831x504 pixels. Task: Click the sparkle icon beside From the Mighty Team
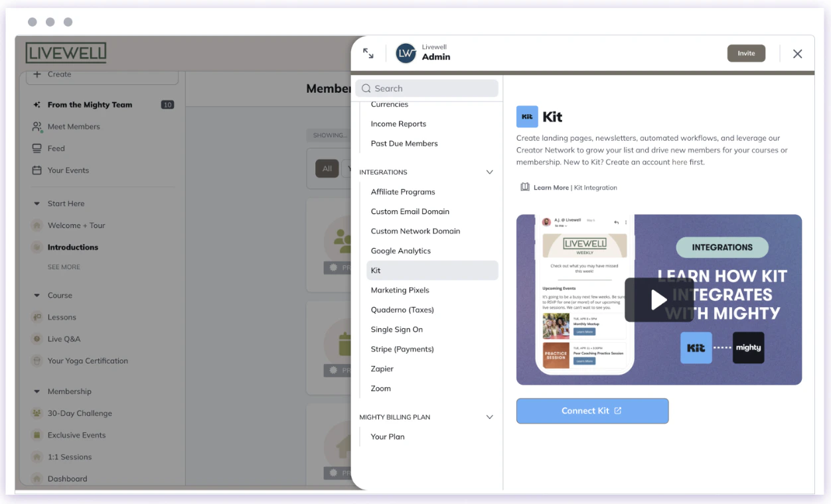(x=37, y=105)
